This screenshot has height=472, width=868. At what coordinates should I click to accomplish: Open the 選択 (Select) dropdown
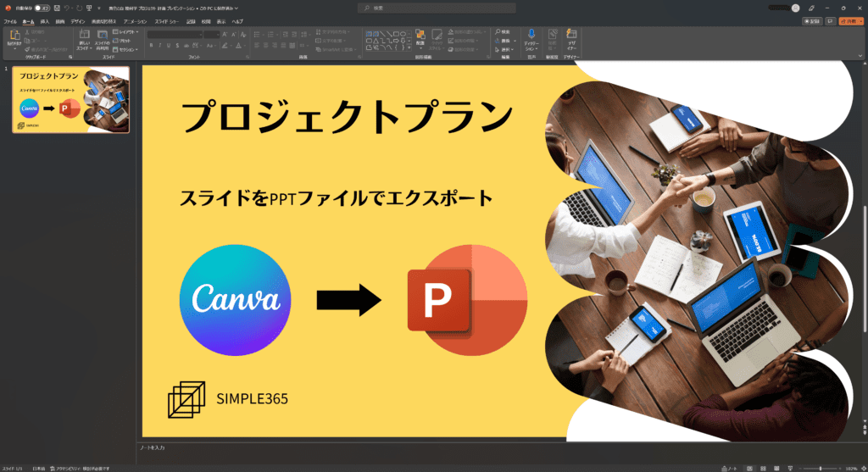pos(504,49)
